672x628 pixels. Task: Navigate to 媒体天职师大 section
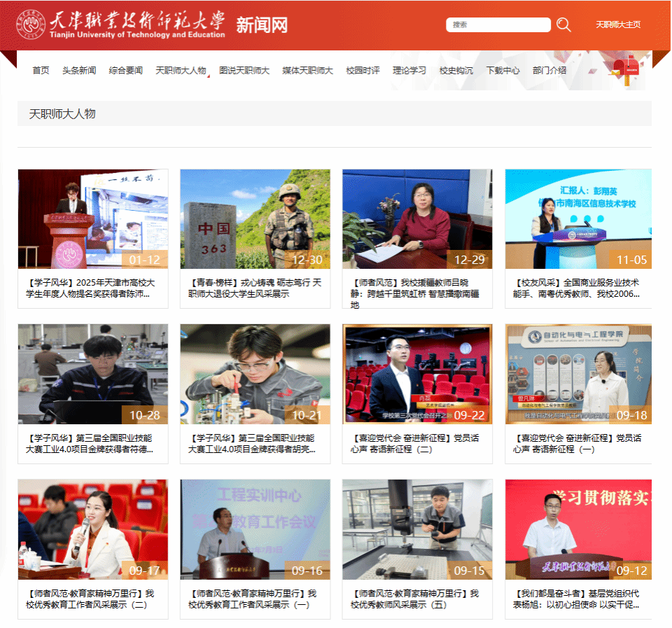point(307,70)
